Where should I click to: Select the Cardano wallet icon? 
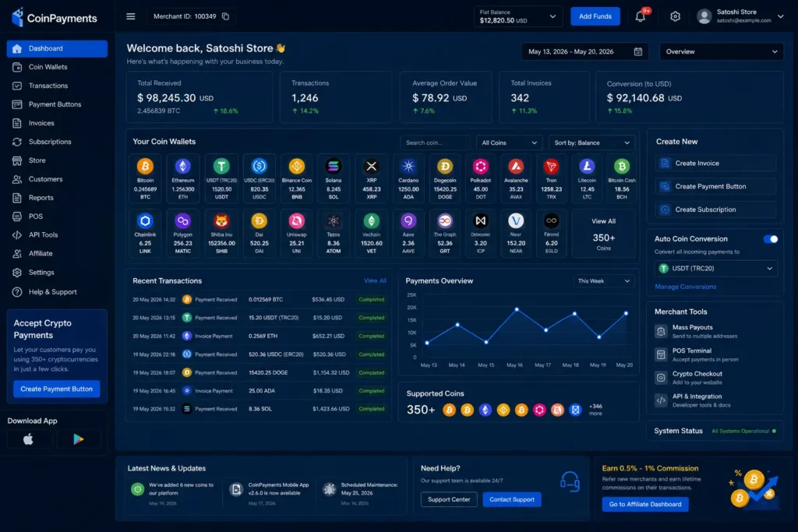(408, 167)
